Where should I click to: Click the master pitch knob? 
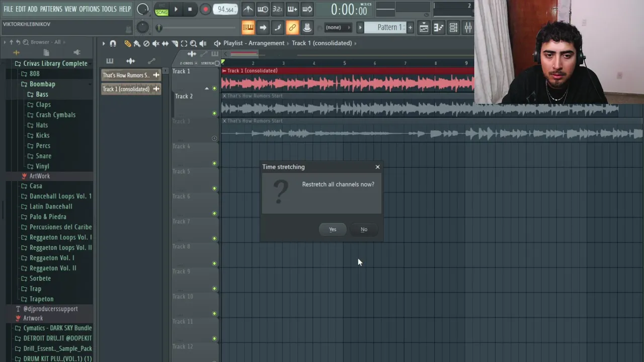coord(143,27)
